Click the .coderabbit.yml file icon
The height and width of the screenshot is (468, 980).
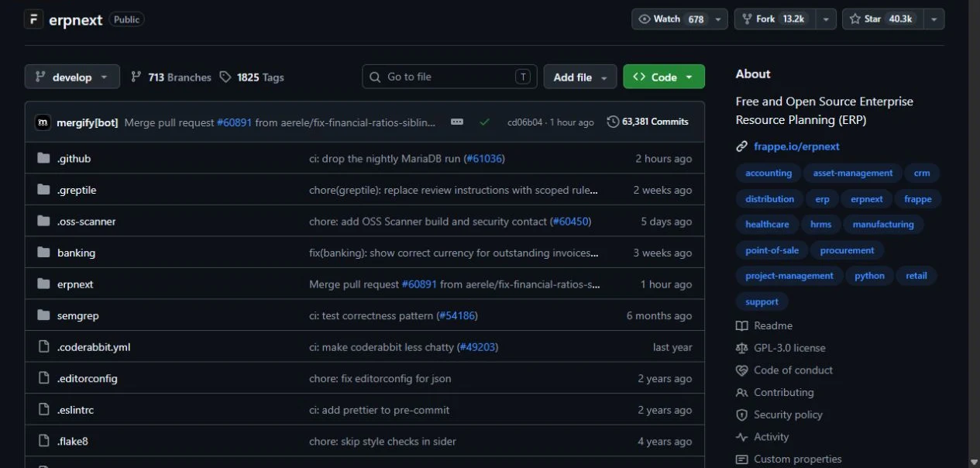(x=43, y=347)
